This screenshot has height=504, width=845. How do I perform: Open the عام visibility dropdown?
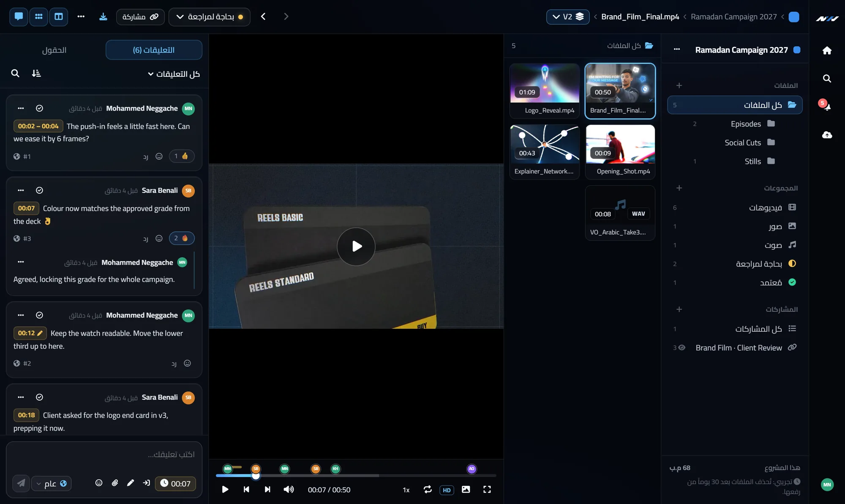tap(51, 483)
